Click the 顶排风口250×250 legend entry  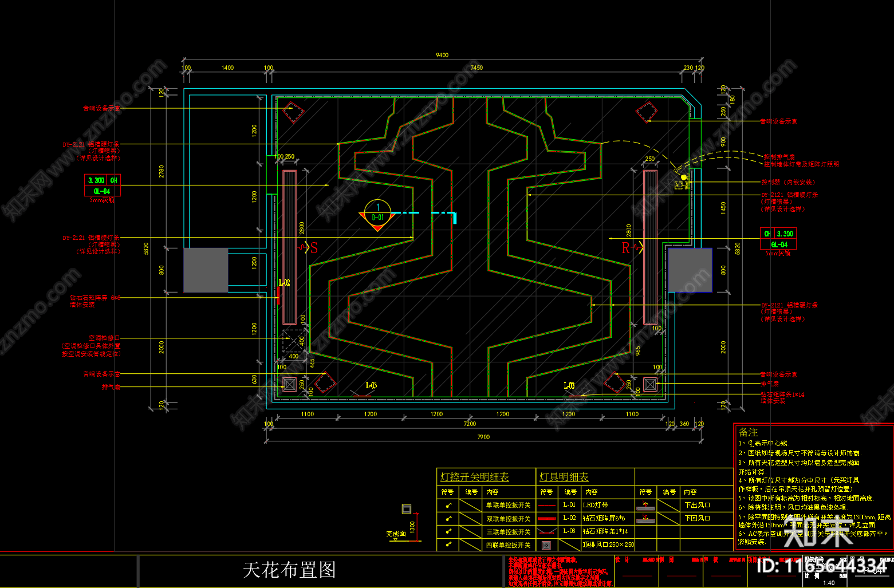(608, 544)
